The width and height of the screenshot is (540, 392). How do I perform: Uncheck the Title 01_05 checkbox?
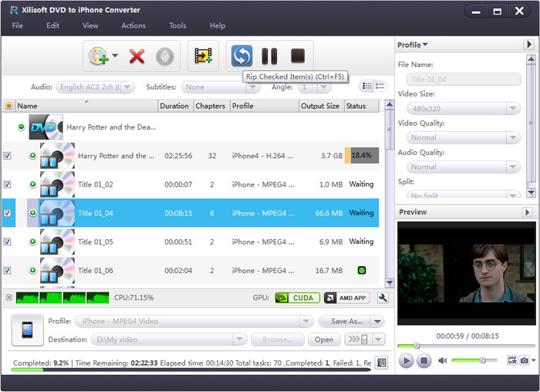(8, 242)
